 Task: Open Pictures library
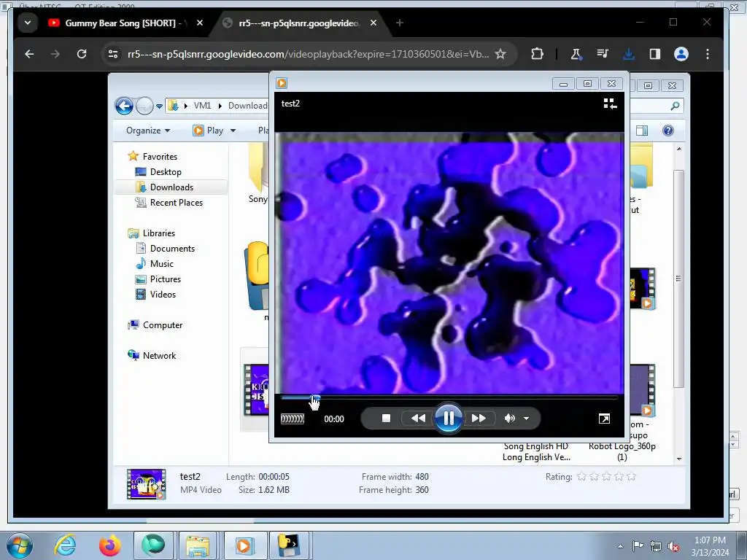tap(166, 279)
